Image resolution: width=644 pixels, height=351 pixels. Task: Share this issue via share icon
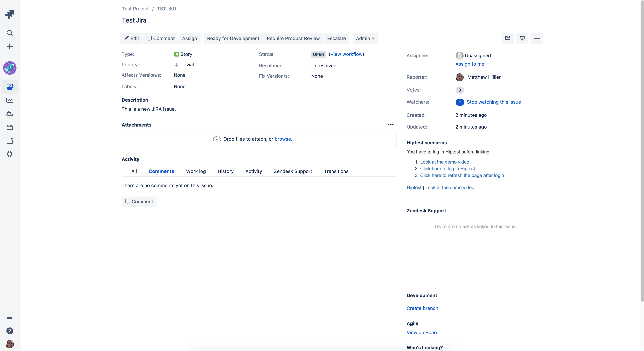coord(508,38)
